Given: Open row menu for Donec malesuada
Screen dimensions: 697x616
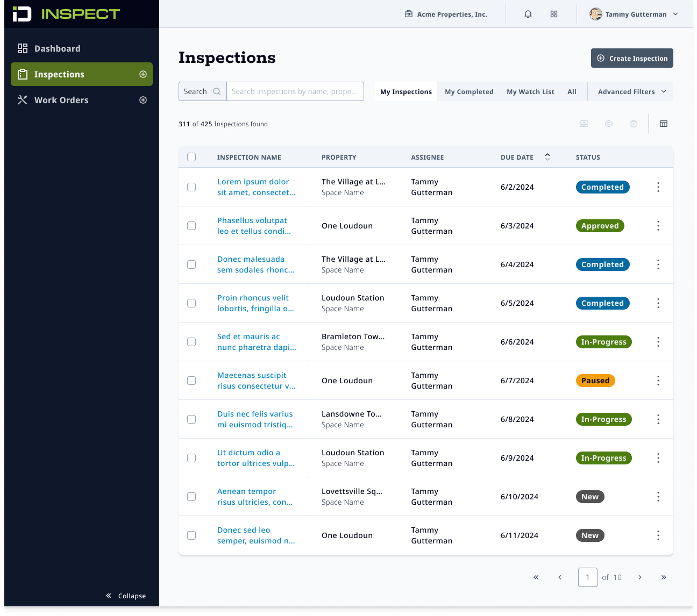Looking at the screenshot, I should (658, 264).
